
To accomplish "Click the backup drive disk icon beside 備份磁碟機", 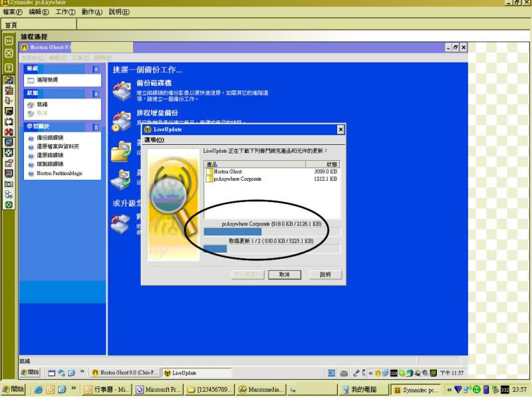I will point(122,91).
